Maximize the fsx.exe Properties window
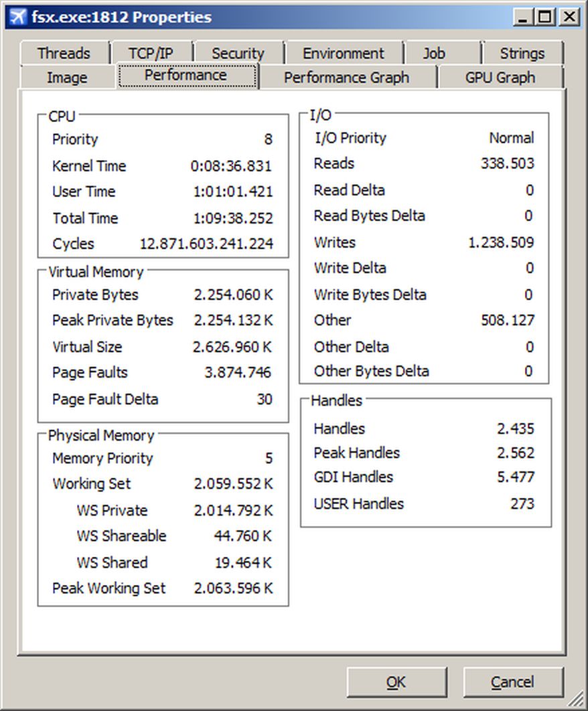Image resolution: width=588 pixels, height=711 pixels. [545, 17]
